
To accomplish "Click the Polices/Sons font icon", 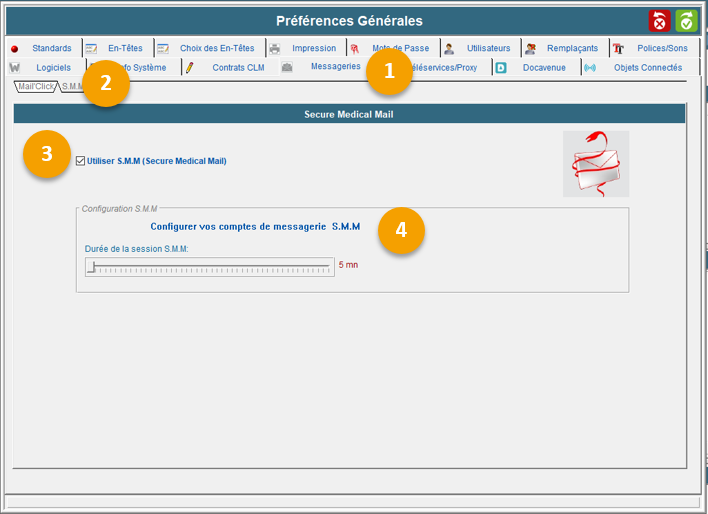I will 618,48.
